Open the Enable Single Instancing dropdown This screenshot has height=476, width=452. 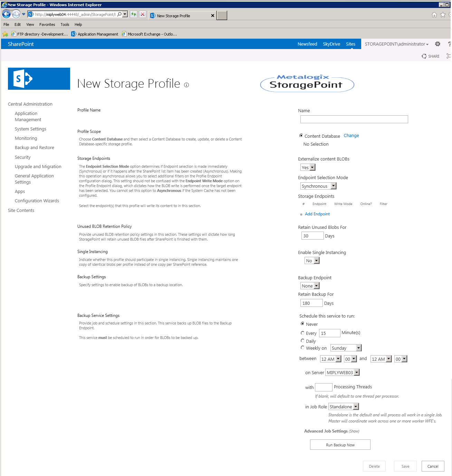click(312, 261)
